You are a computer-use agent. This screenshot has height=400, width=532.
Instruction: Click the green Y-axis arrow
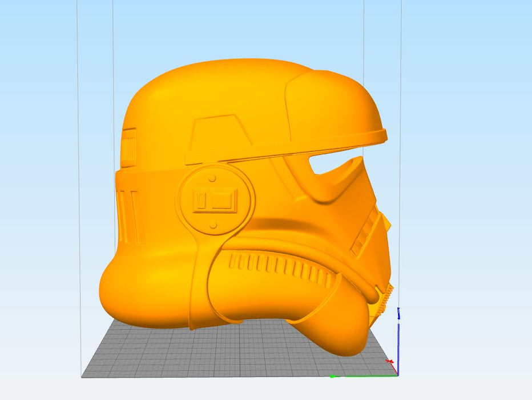click(x=334, y=376)
